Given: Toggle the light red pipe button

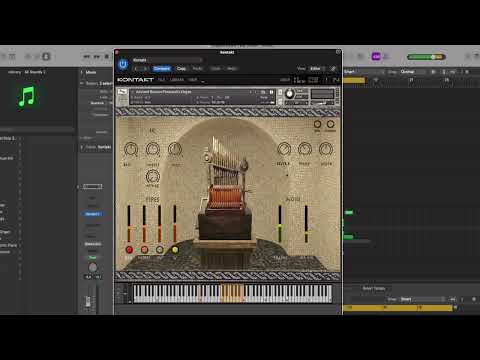Looking at the screenshot, I should pos(144,250).
